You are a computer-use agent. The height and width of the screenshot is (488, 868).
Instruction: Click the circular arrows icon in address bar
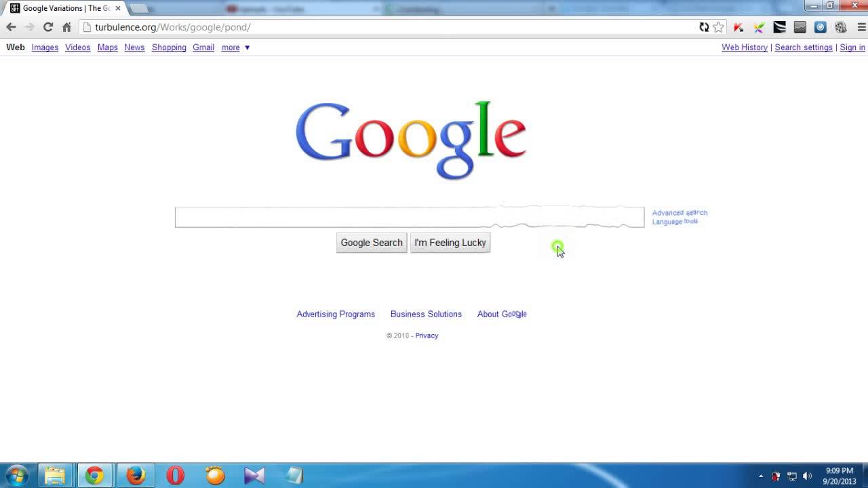704,27
